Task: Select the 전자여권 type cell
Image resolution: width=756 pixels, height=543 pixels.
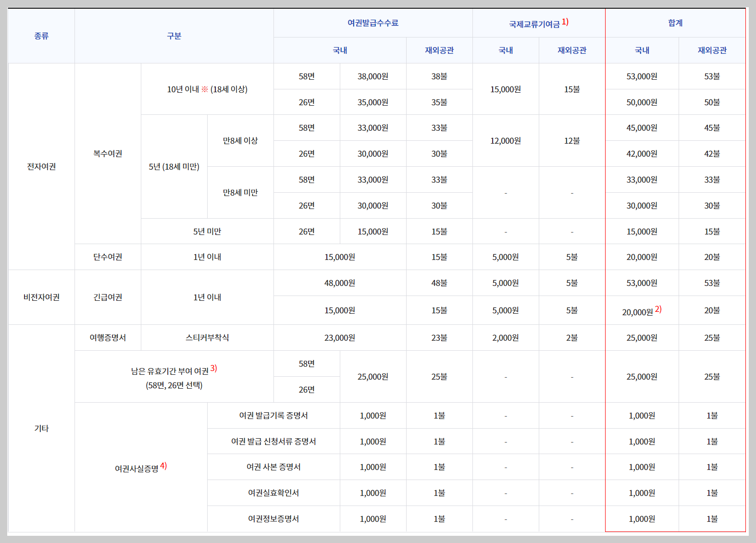Action: click(x=41, y=167)
